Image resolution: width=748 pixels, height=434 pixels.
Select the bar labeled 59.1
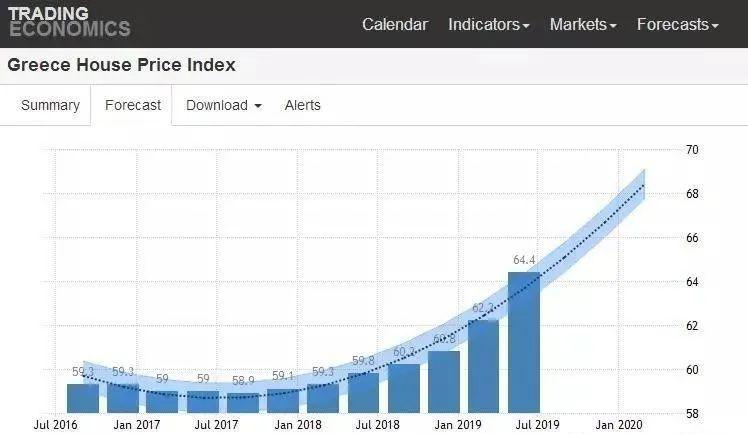point(283,401)
